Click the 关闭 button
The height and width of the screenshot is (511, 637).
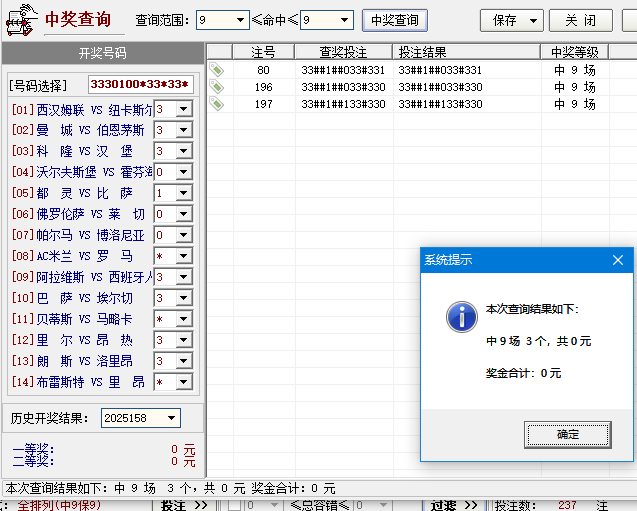581,20
